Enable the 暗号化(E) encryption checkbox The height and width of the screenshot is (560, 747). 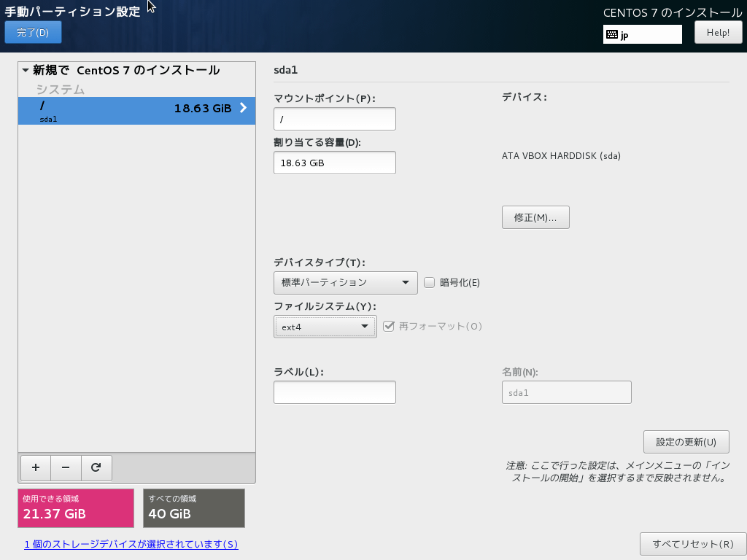(429, 282)
